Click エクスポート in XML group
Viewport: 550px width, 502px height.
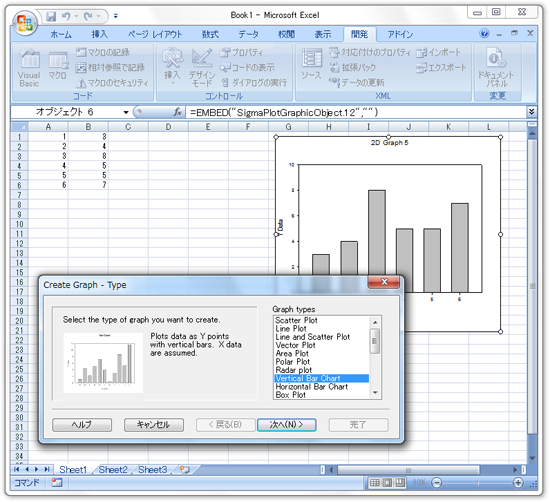tap(441, 67)
